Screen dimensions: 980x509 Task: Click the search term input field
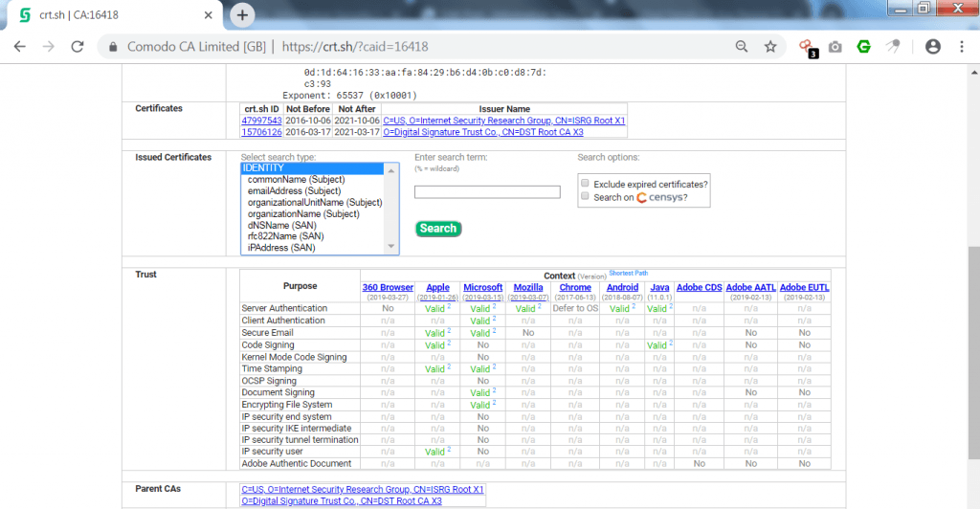[487, 192]
